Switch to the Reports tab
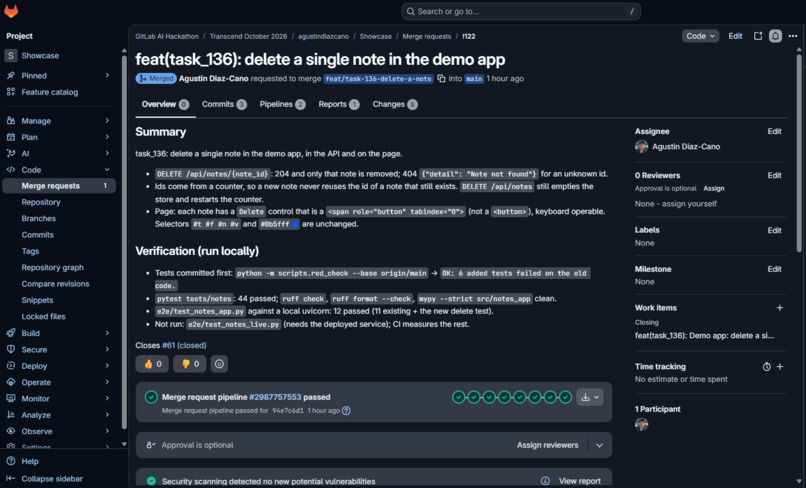This screenshot has width=806, height=488. (x=339, y=104)
